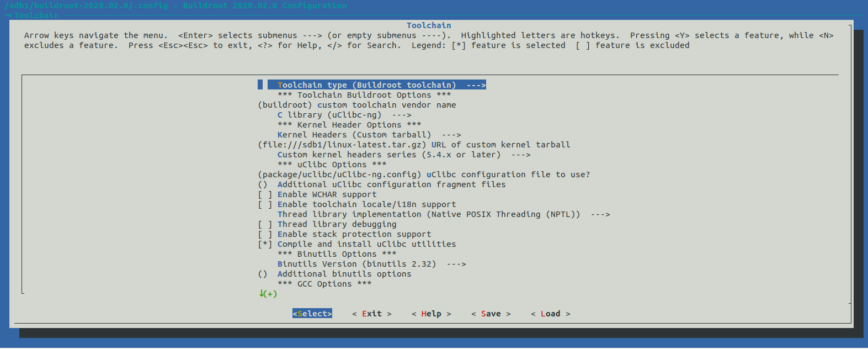Image resolution: width=868 pixels, height=349 pixels.
Task: Click the uClibc Options heading
Action: (332, 165)
